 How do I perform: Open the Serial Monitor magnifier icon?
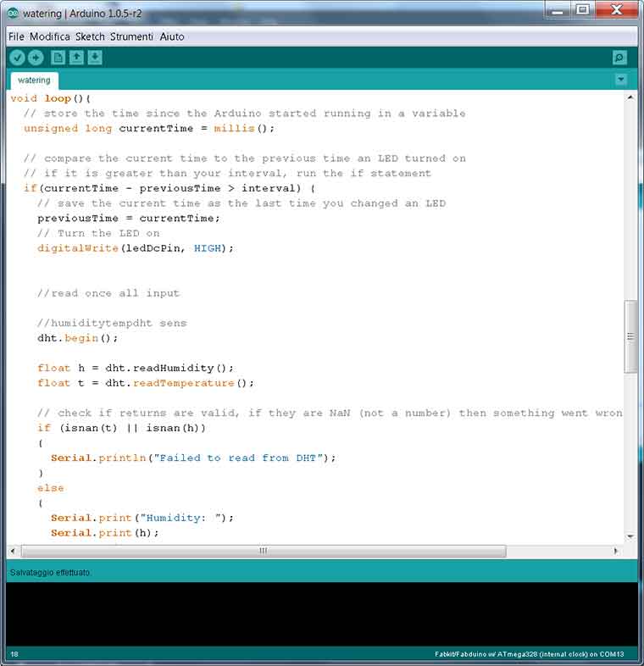point(619,58)
